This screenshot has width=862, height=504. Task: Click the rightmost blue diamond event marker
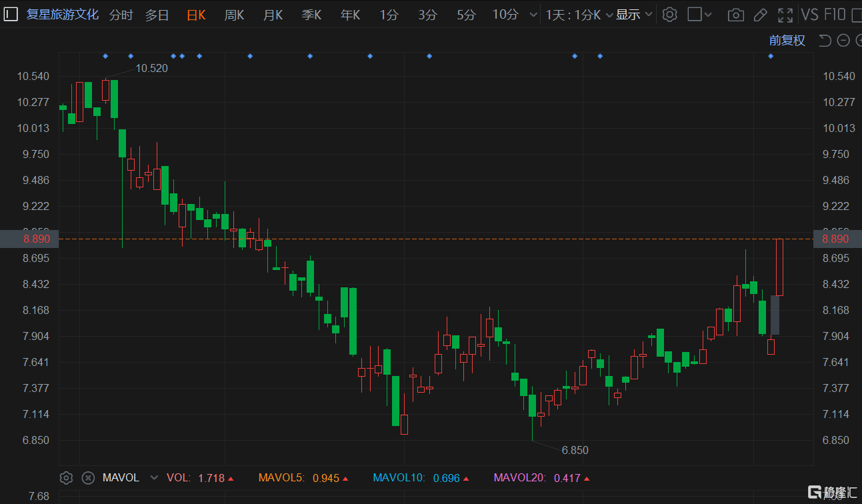[x=771, y=56]
